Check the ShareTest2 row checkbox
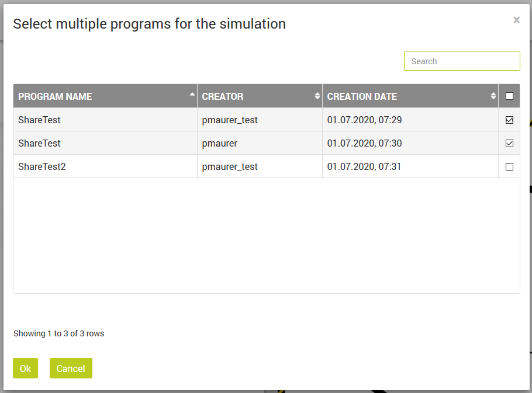Viewport: 532px width, 393px height. pos(509,166)
